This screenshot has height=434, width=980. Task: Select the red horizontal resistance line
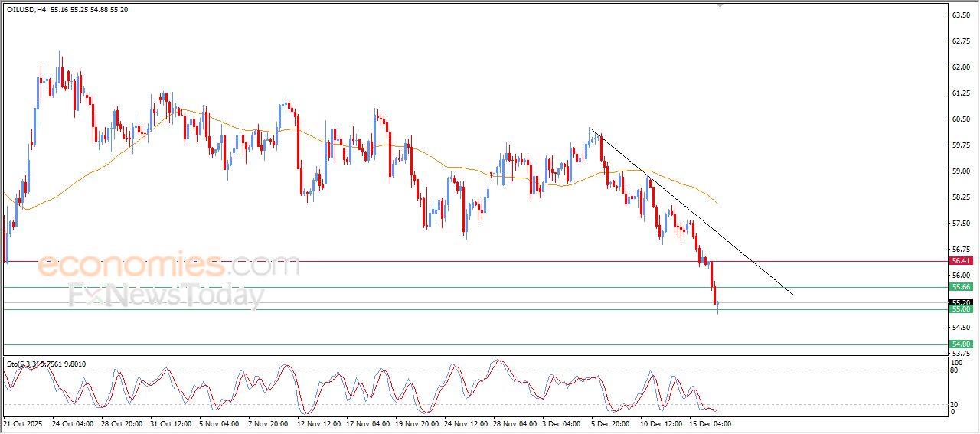click(459, 261)
